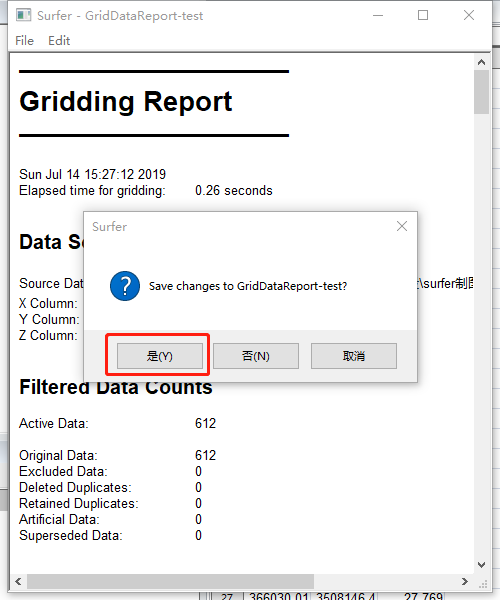Minimize the GridDataReport-test window

click(x=378, y=15)
